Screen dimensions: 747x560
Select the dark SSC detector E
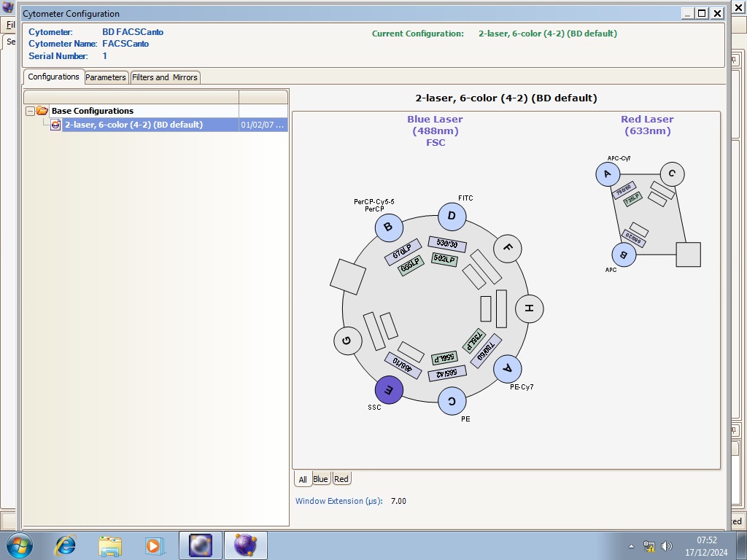[389, 389]
